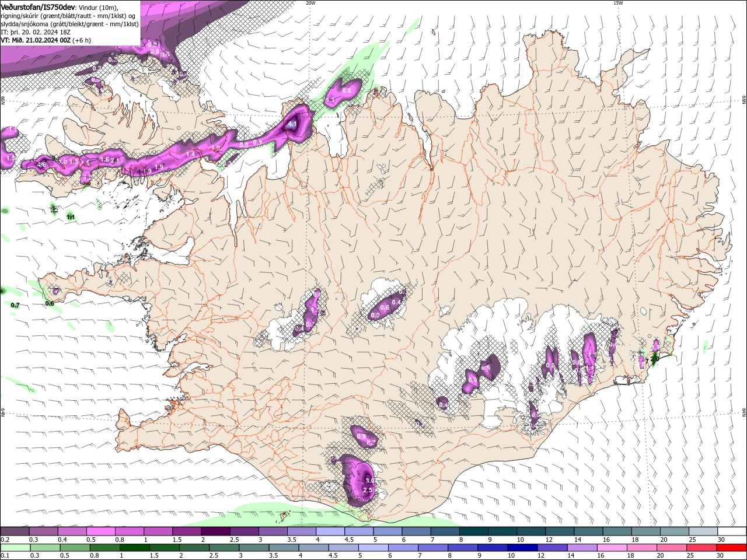Click the 'rigning/skúrir' legend description line
The image size is (747, 560).
coord(68,16)
